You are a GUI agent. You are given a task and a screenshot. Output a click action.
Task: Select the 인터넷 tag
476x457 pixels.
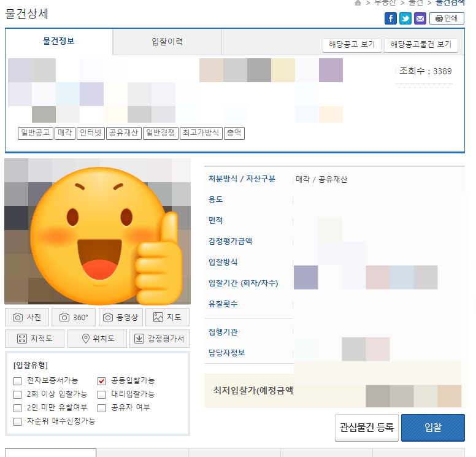90,133
